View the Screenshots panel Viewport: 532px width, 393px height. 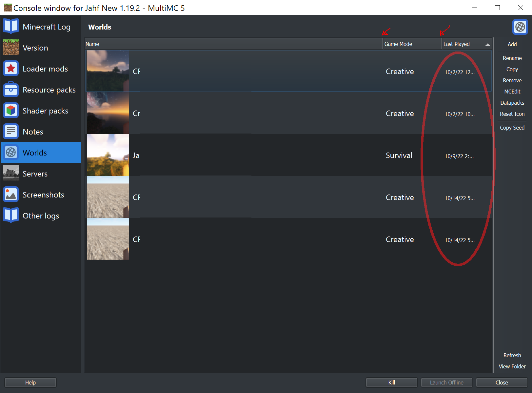pyautogui.click(x=43, y=195)
